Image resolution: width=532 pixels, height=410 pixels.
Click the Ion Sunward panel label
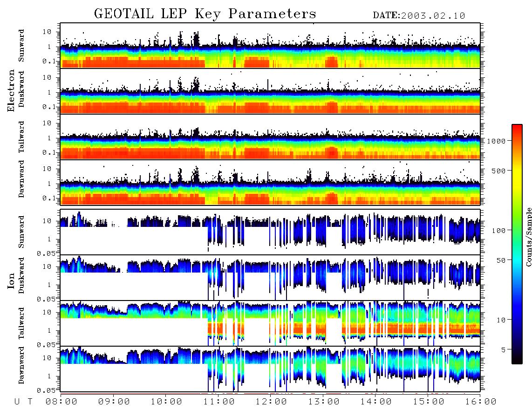(x=21, y=232)
